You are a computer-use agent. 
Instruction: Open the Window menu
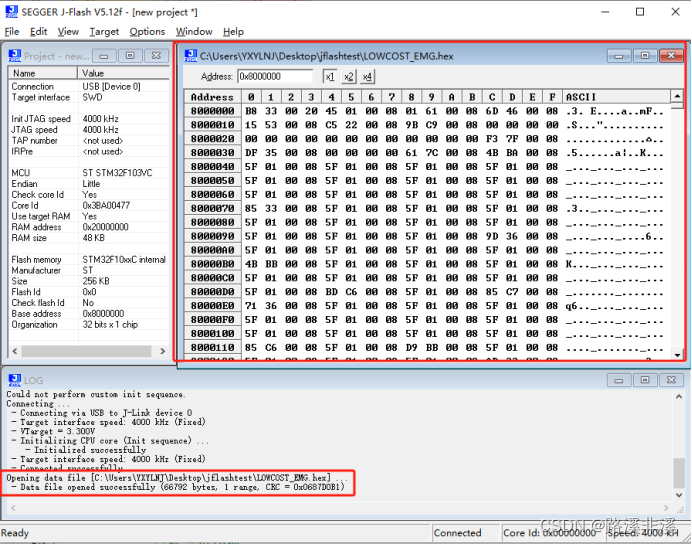[194, 32]
